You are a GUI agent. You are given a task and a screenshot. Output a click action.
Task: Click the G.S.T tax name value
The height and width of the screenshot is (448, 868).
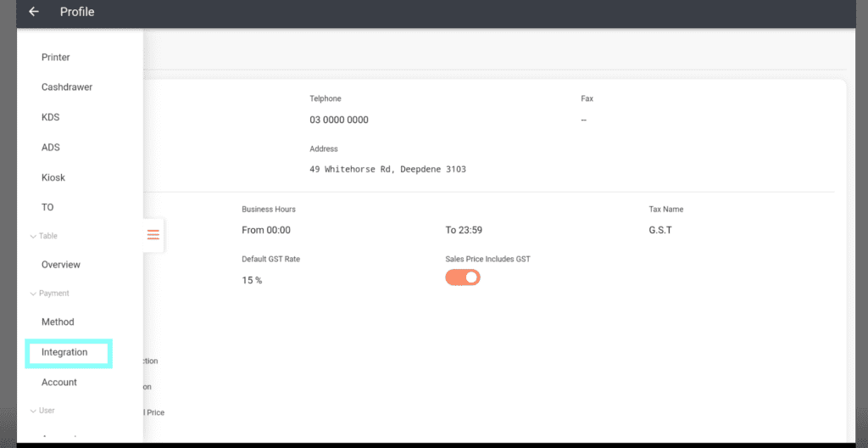[661, 230]
